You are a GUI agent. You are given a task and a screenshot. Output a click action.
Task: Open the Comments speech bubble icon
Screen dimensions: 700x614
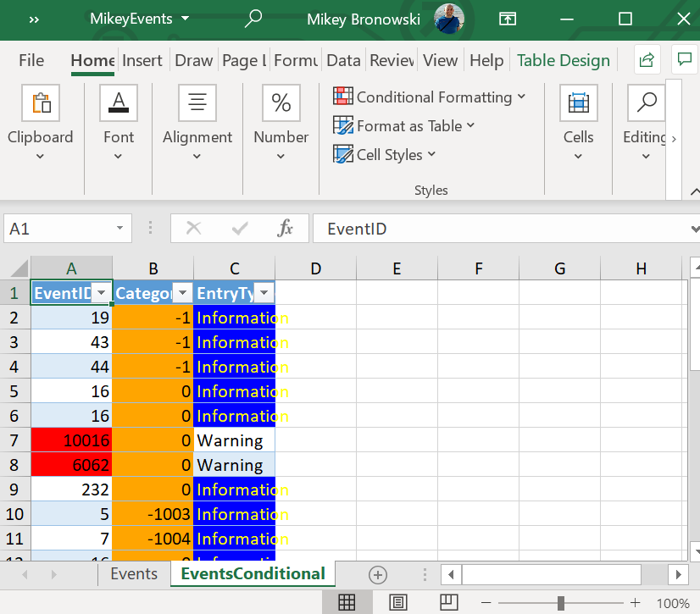[684, 59]
